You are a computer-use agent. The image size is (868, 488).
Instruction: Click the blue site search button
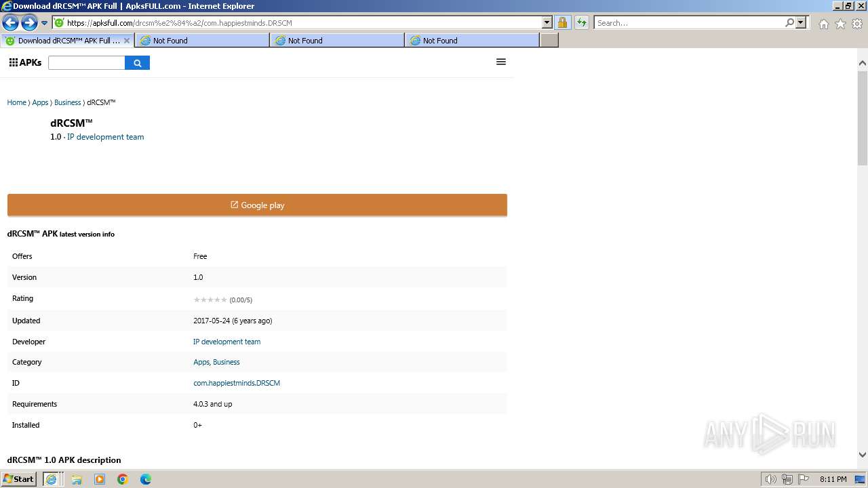138,62
